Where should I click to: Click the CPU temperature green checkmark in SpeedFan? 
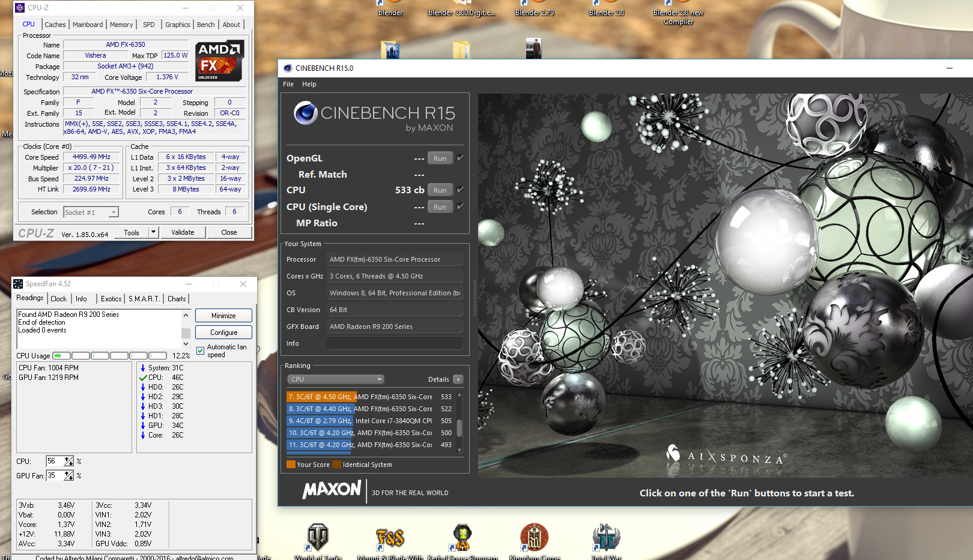(x=143, y=378)
